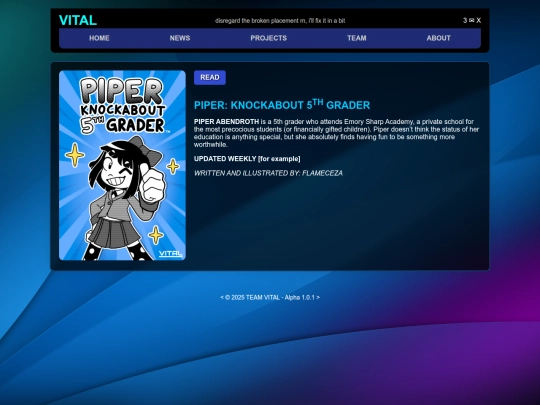540x405 pixels.
Task: Click the notification count 3
Action: [465, 21]
